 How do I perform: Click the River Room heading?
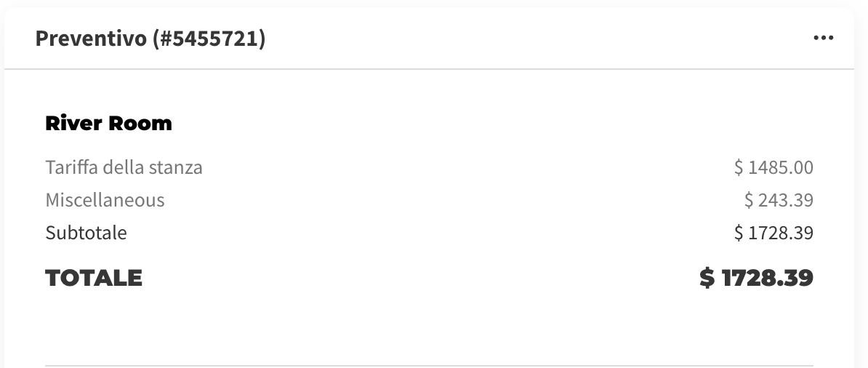(x=108, y=124)
